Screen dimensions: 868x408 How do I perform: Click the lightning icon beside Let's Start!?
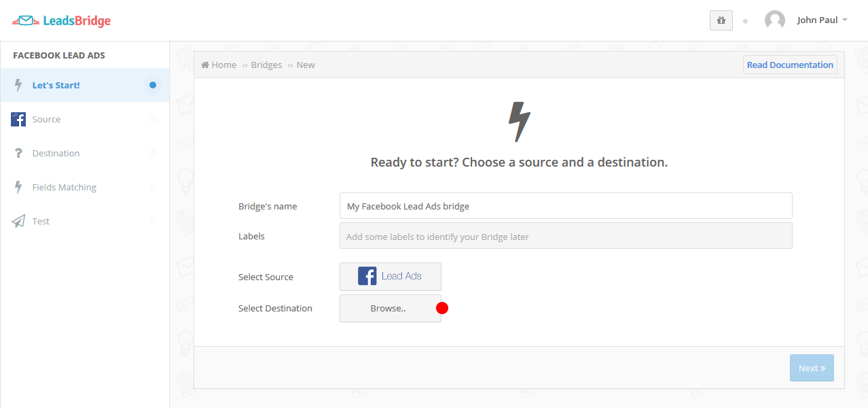click(18, 85)
